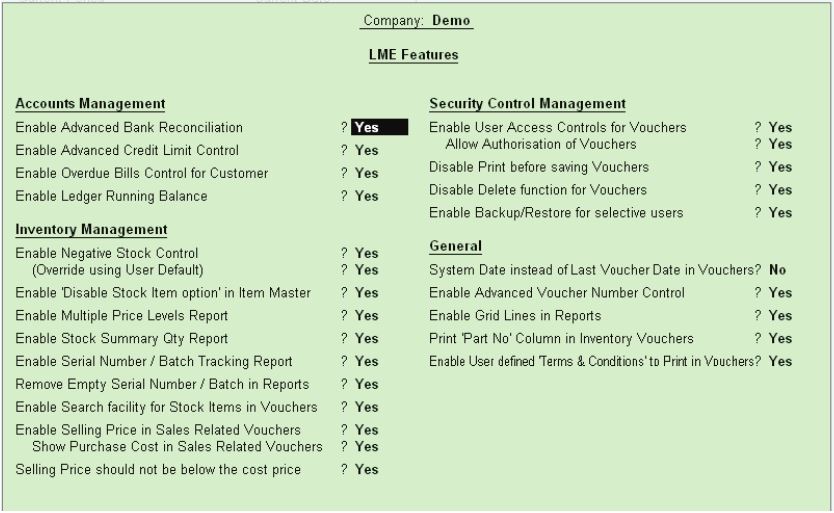This screenshot has height=513, width=834.
Task: Switch the Enable Ledger Running Balance value
Action: (x=367, y=197)
